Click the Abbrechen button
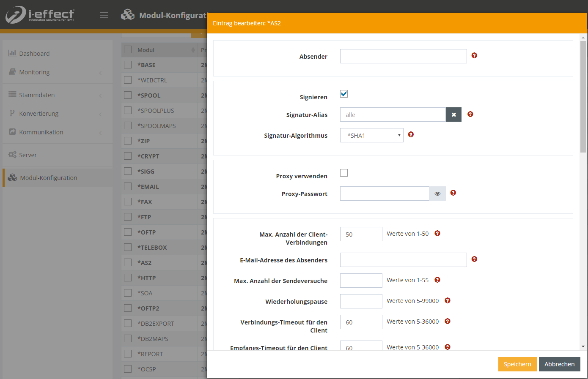The image size is (588, 379). pyautogui.click(x=559, y=364)
